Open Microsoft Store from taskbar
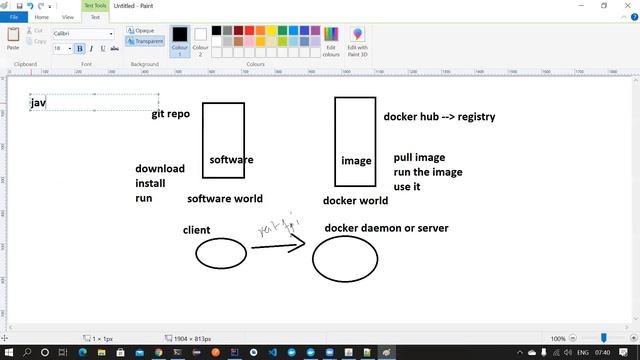640x360 pixels. (120, 352)
